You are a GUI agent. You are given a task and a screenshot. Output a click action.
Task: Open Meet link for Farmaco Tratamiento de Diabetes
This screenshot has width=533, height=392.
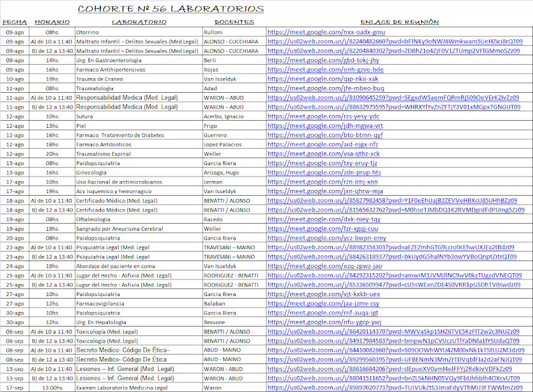325,135
